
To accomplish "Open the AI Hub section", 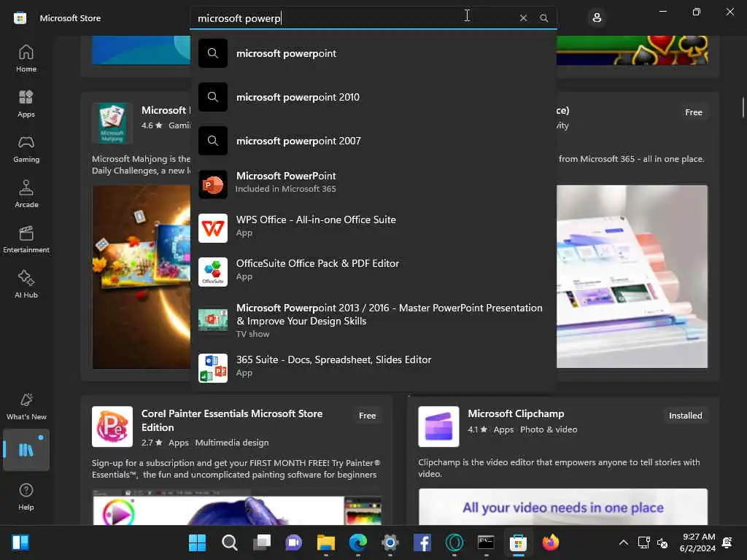I will [26, 285].
